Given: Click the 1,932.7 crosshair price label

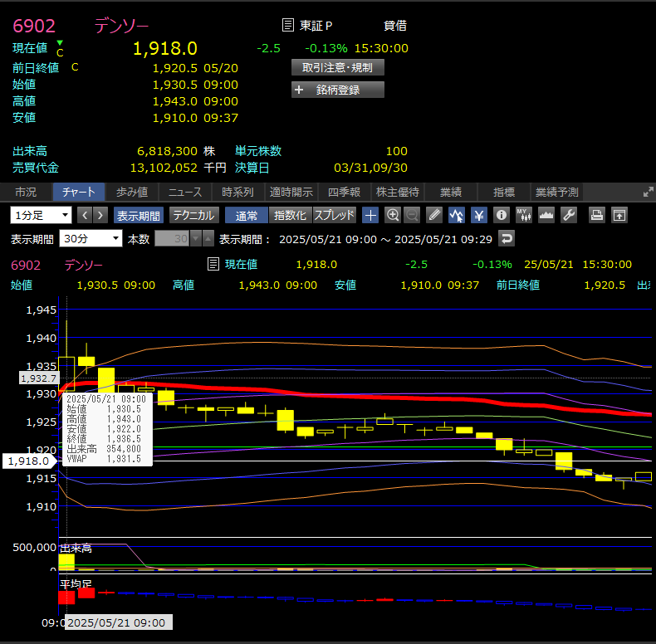Looking at the screenshot, I should pos(39,378).
